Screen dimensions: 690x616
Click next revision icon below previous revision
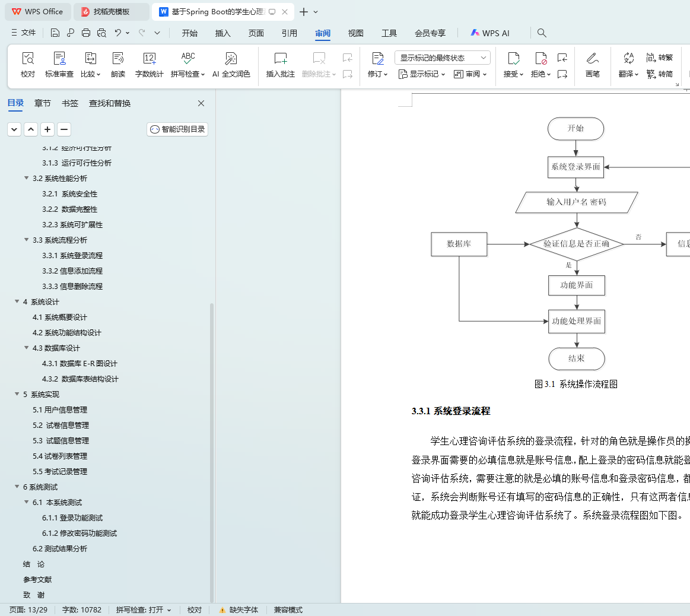click(562, 74)
